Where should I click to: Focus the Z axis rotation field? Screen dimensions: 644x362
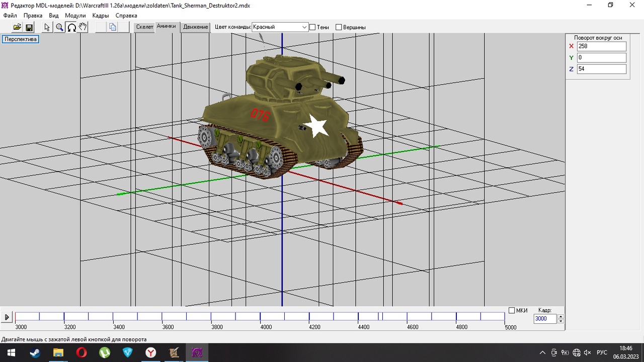(x=602, y=69)
